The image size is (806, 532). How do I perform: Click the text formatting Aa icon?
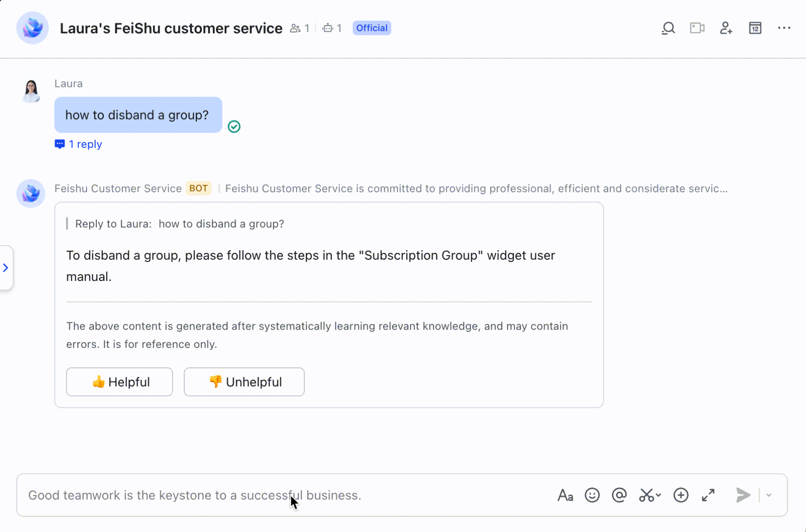(565, 495)
